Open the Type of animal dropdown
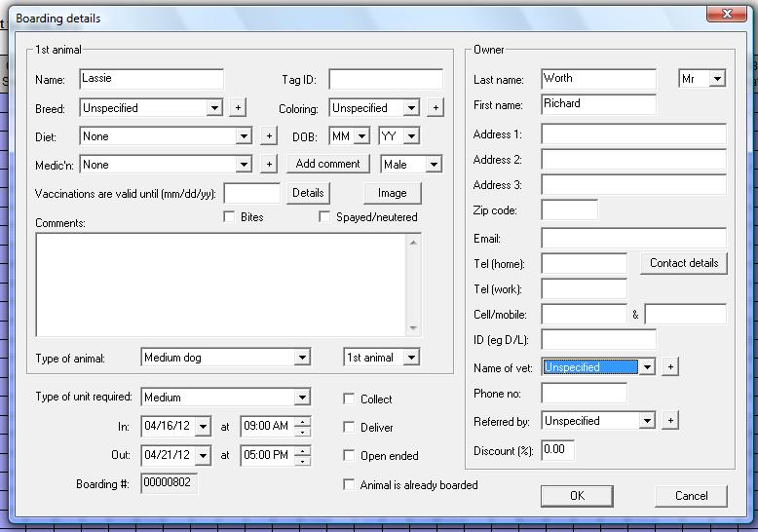 tap(302, 358)
